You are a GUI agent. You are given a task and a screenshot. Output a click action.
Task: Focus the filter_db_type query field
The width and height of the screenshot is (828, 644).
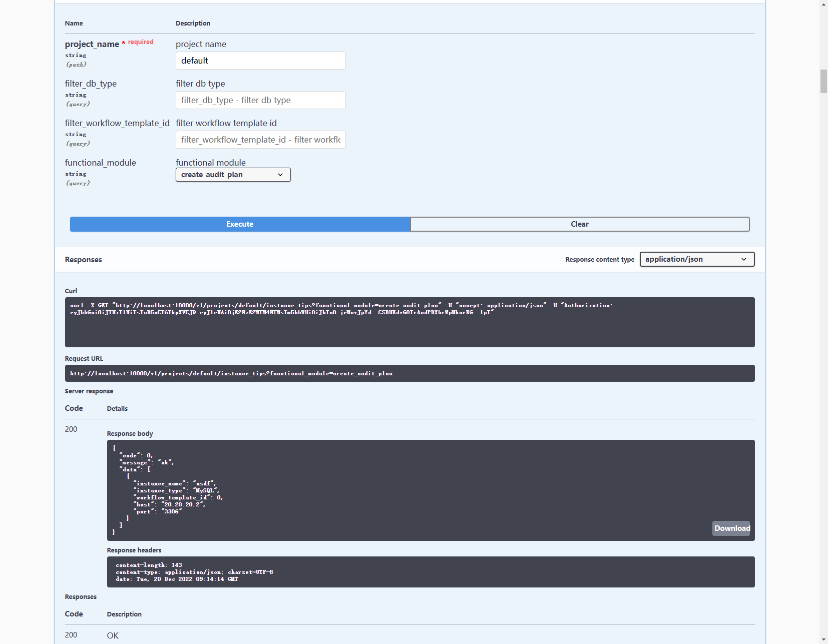260,100
